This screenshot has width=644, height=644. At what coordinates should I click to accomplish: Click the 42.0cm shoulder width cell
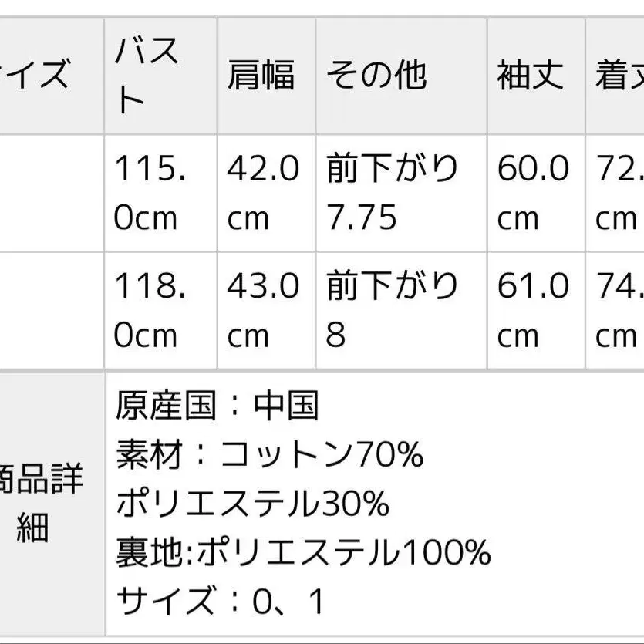point(262,193)
